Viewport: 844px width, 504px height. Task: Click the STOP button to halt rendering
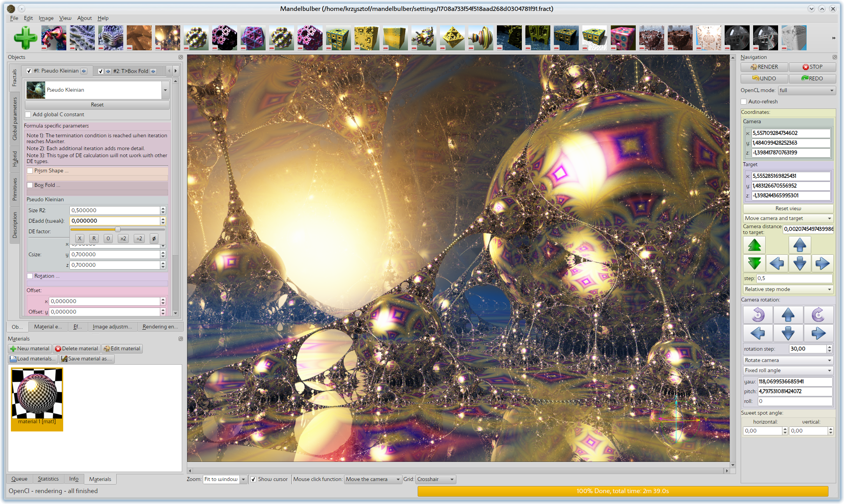(810, 67)
